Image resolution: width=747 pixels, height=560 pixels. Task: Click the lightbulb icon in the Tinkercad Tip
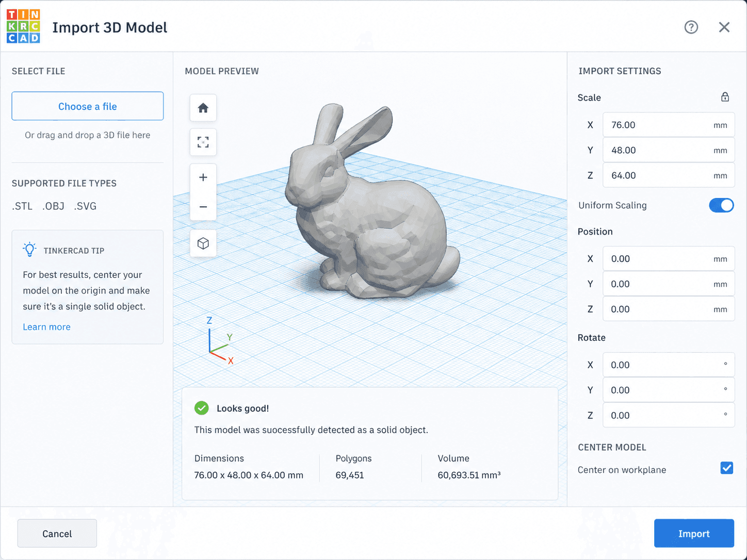pos(29,249)
